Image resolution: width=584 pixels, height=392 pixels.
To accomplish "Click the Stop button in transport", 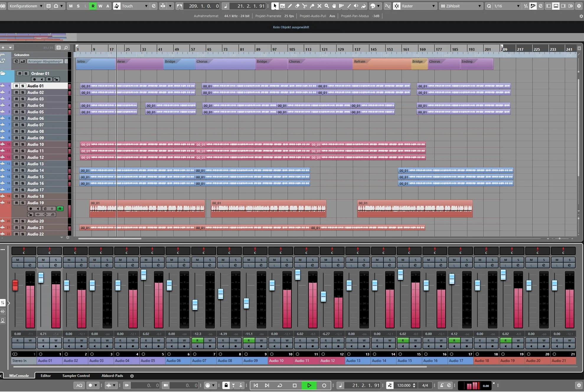I will [294, 385].
